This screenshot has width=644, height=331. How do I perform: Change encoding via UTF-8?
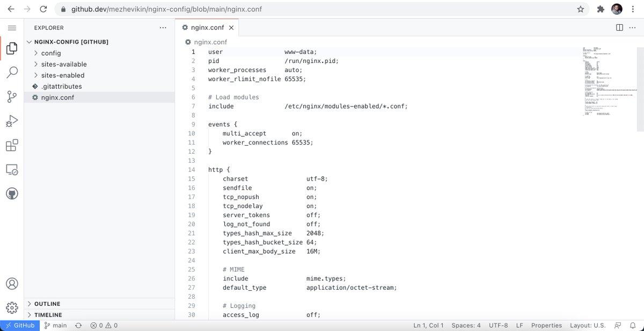(x=498, y=325)
